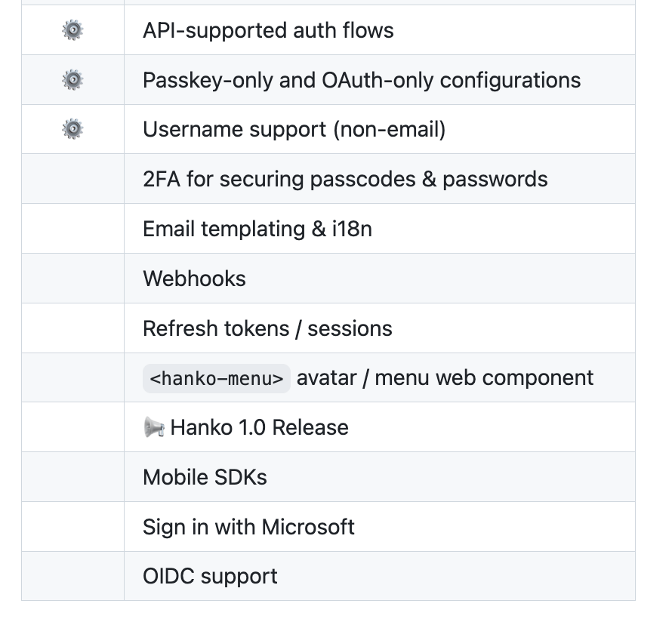Screen dimensions: 672x622
Task: Click the gear icon beside Username support
Action: 72,130
